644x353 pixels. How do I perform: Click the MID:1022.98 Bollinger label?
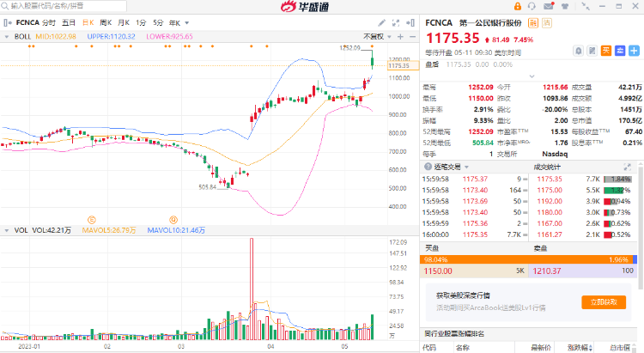pyautogui.click(x=56, y=37)
